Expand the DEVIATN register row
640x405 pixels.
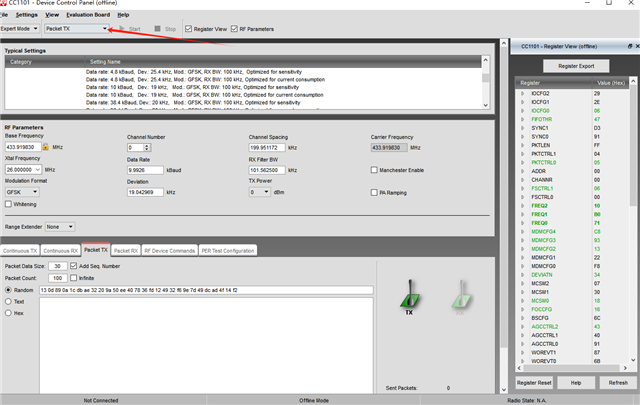(x=522, y=275)
